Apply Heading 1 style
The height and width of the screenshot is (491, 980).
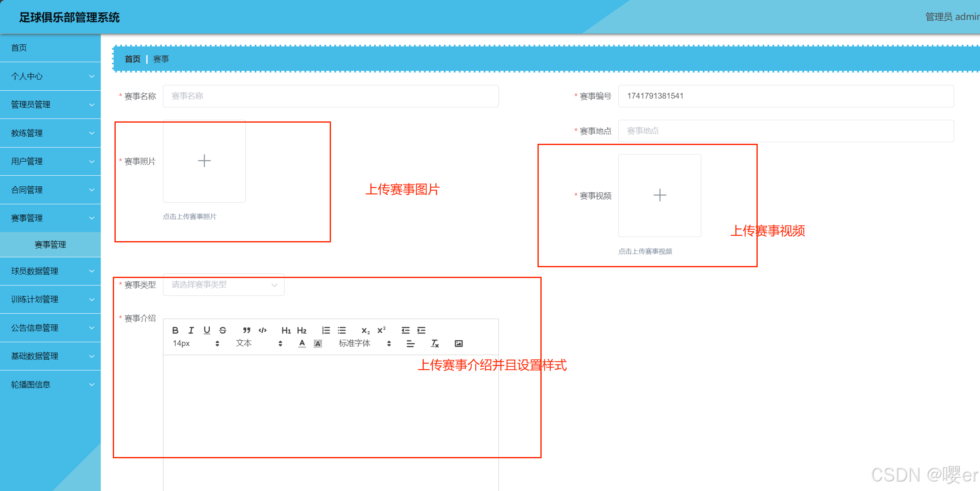pos(286,330)
